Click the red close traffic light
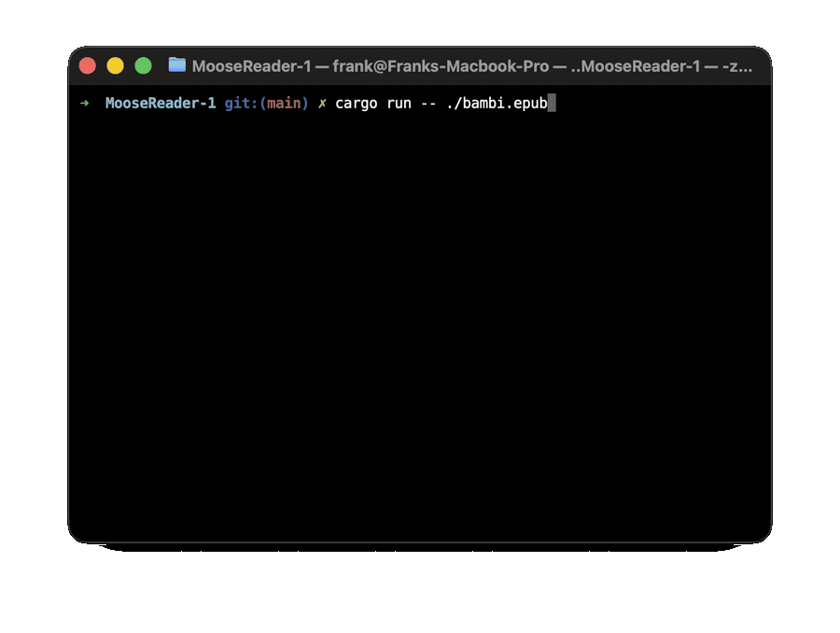 click(87, 65)
